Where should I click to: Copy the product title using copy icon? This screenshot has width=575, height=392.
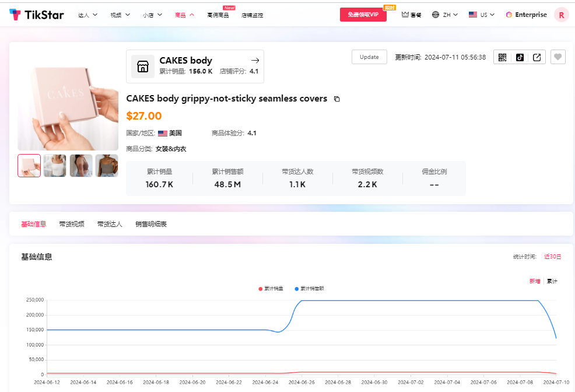tap(336, 99)
